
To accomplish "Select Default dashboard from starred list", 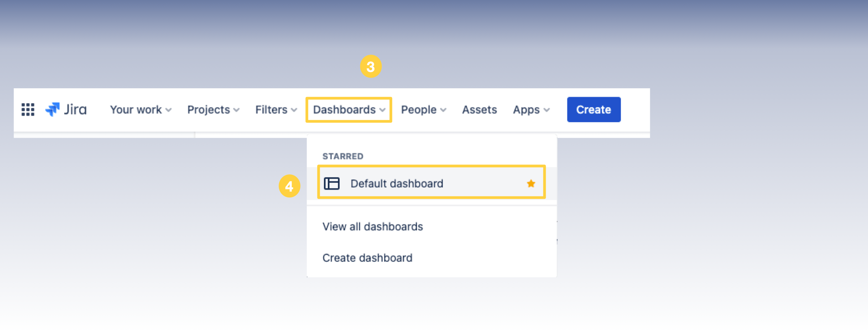I will pyautogui.click(x=397, y=184).
